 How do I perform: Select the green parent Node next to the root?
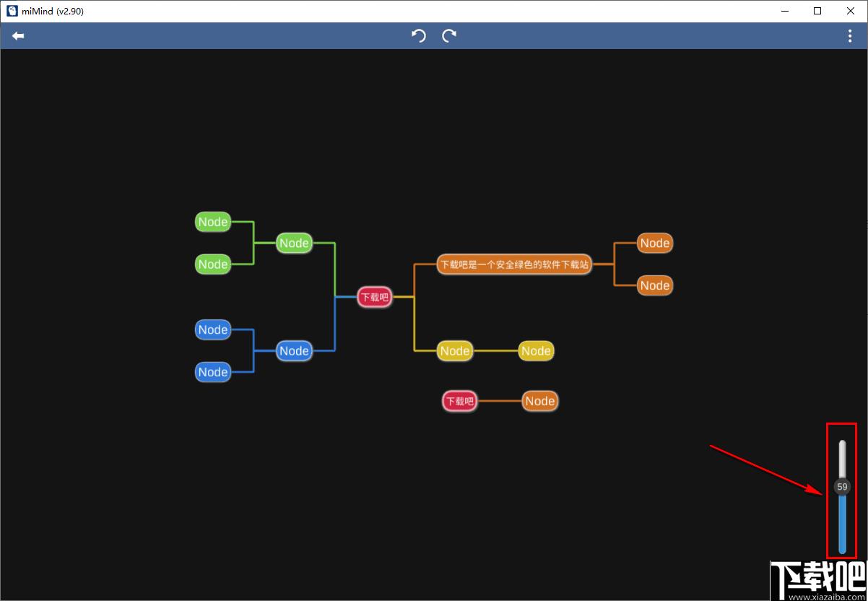pos(294,243)
